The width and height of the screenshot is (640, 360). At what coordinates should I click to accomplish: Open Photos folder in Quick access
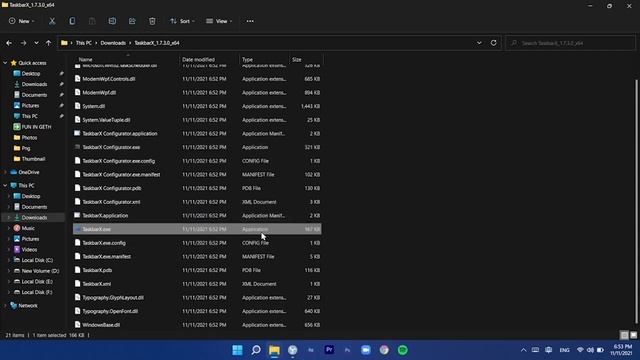[x=29, y=138]
